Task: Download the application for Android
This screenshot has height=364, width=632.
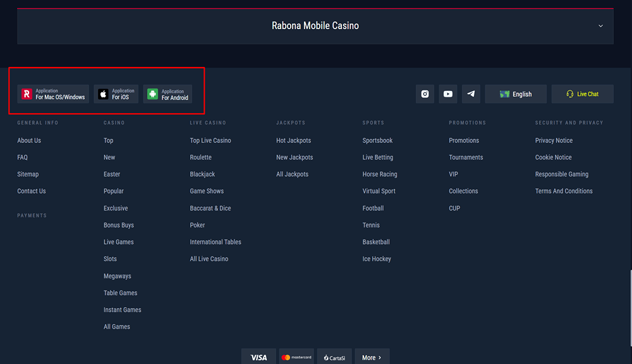Action: coord(167,94)
